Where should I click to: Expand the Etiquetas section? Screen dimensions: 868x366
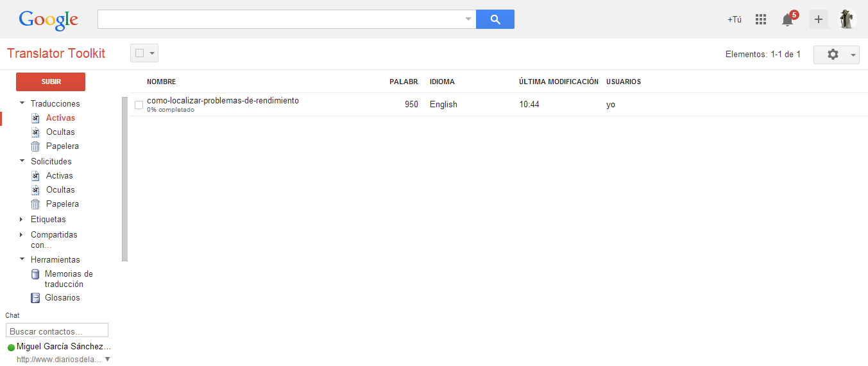click(x=21, y=219)
